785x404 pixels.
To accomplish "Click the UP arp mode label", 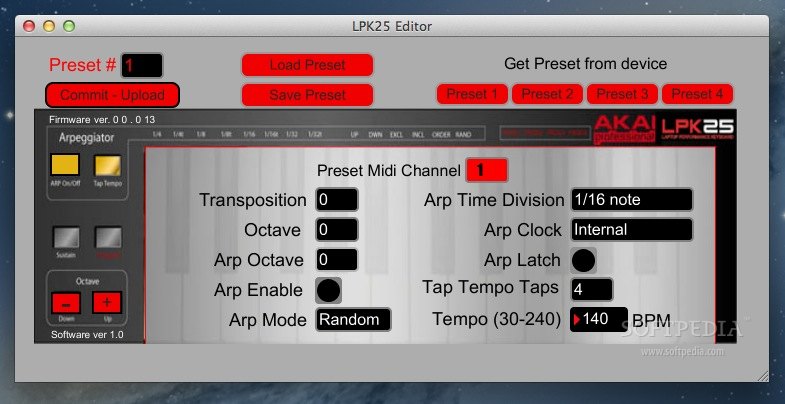I will coord(354,135).
